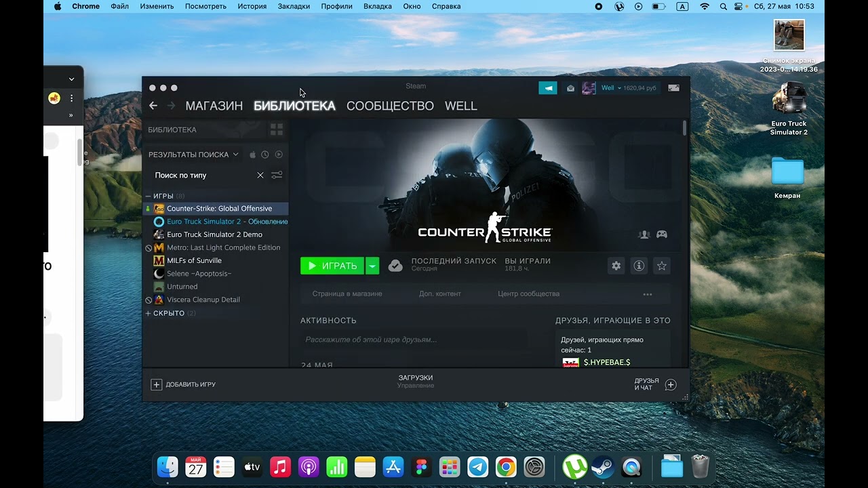
Task: Open Страница в магазине link
Action: pyautogui.click(x=347, y=294)
